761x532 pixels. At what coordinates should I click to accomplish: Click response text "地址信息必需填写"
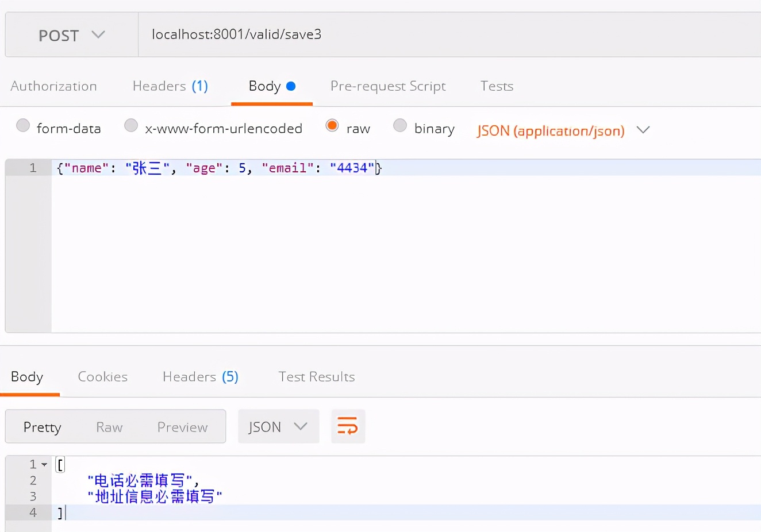[x=155, y=496]
